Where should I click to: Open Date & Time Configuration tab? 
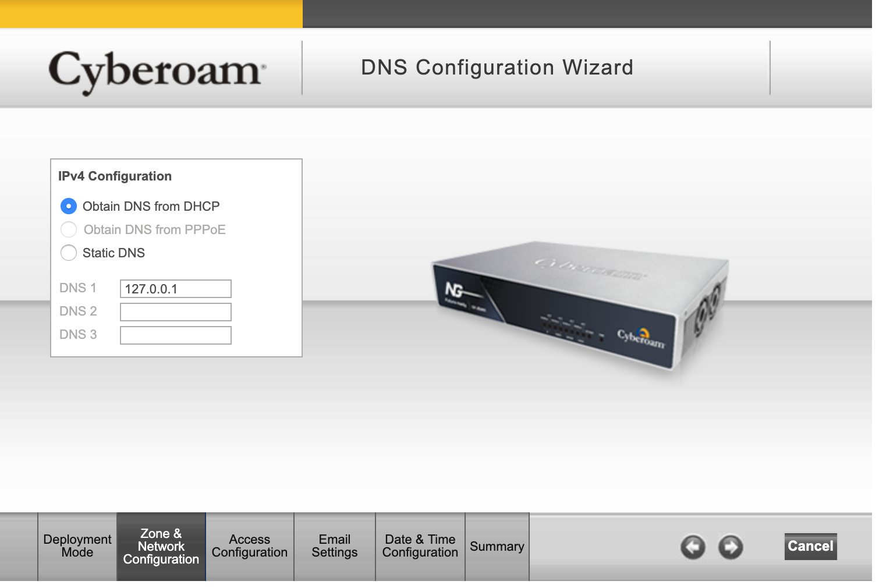click(420, 546)
